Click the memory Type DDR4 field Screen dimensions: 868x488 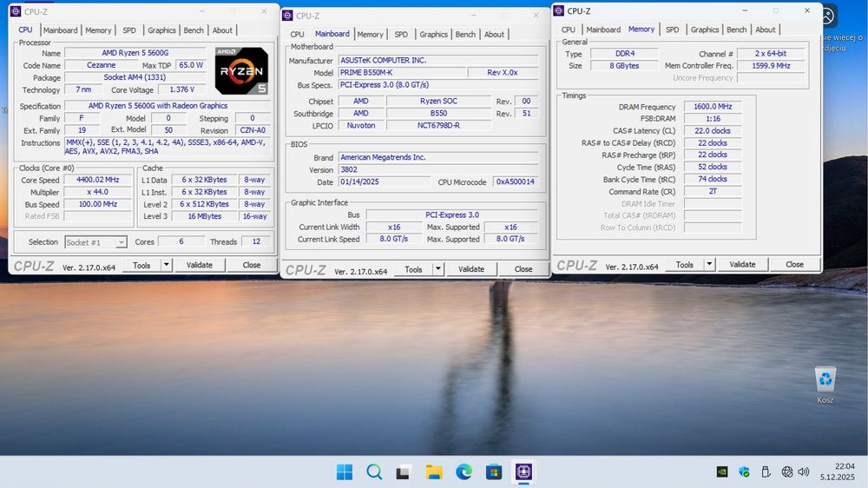point(624,54)
